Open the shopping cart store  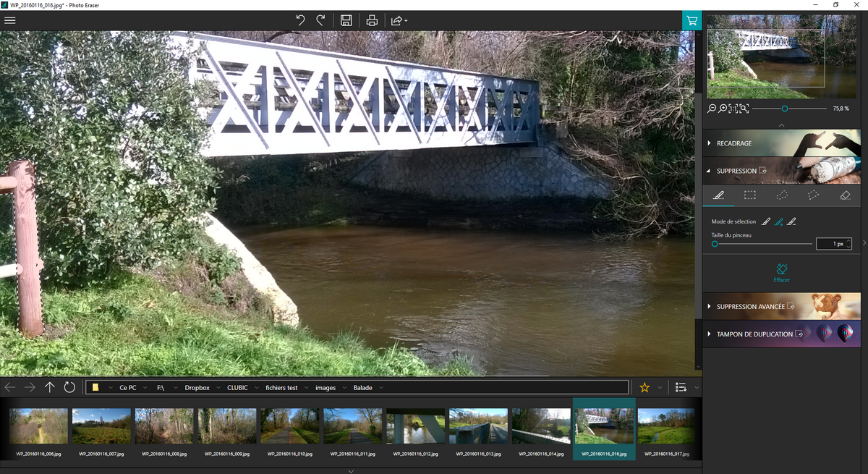692,20
